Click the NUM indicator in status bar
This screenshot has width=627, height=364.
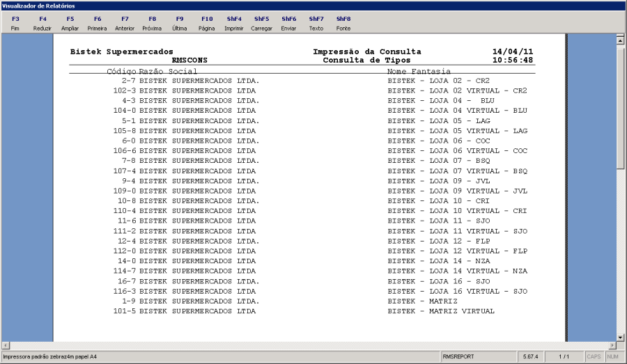point(612,356)
